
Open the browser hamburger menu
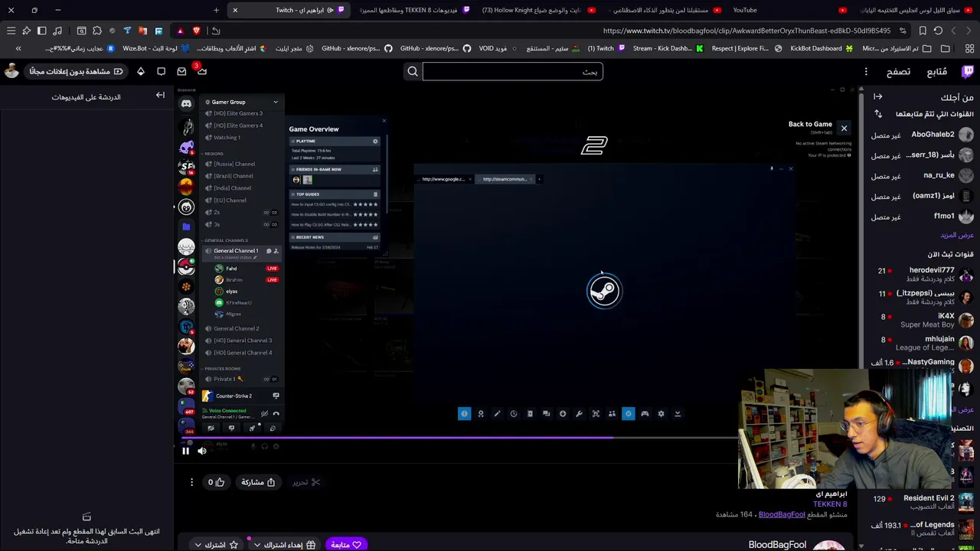(11, 31)
